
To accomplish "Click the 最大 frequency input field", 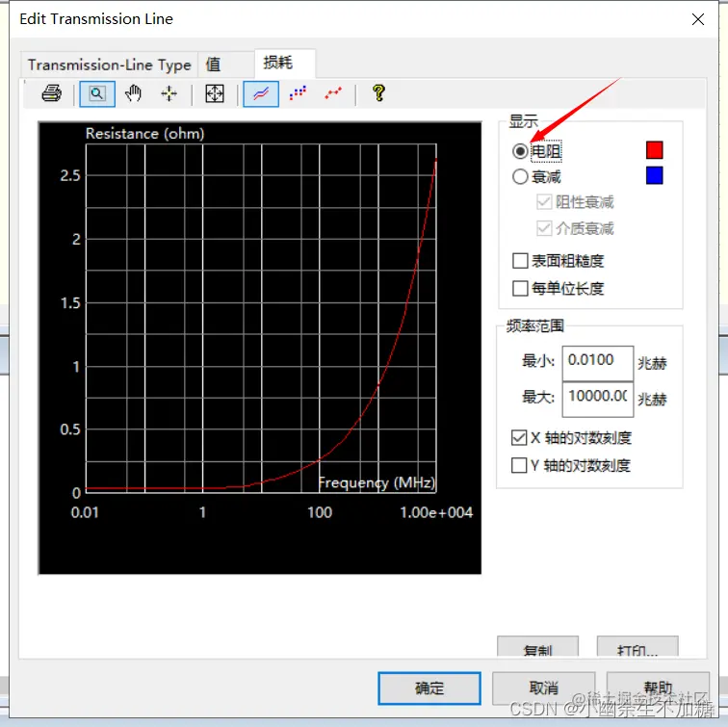I will point(598,399).
